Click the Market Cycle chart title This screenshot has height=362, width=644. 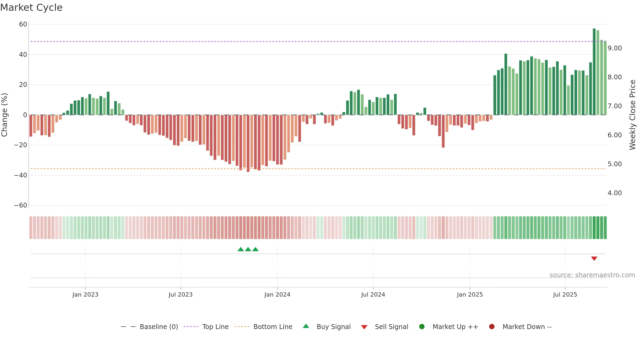click(31, 8)
